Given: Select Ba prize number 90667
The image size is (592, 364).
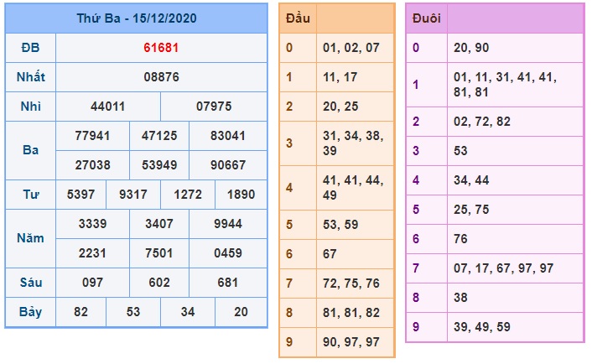Looking at the screenshot, I should click(x=228, y=165).
